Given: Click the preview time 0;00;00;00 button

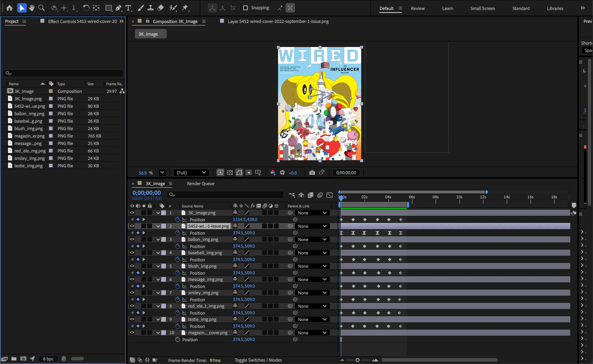Looking at the screenshot, I should click(346, 173).
